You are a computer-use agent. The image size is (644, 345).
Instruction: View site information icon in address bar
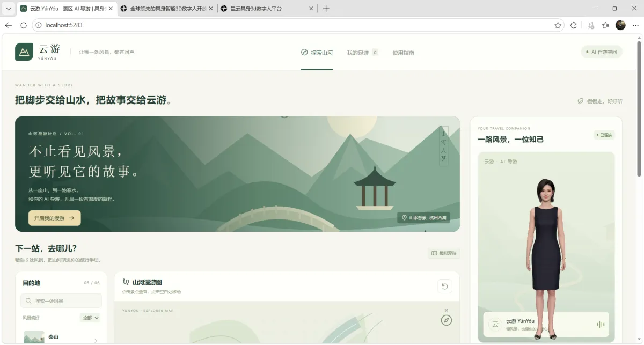coord(39,25)
